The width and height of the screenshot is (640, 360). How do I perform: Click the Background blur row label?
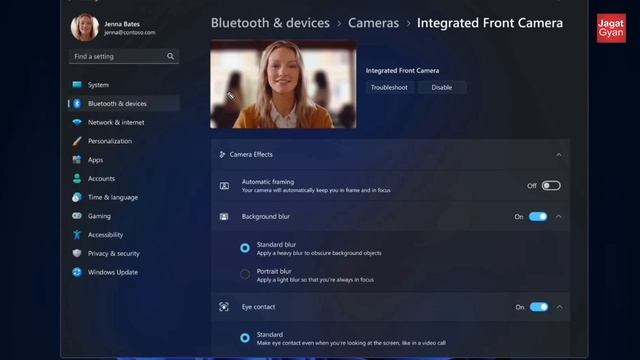[x=266, y=216]
